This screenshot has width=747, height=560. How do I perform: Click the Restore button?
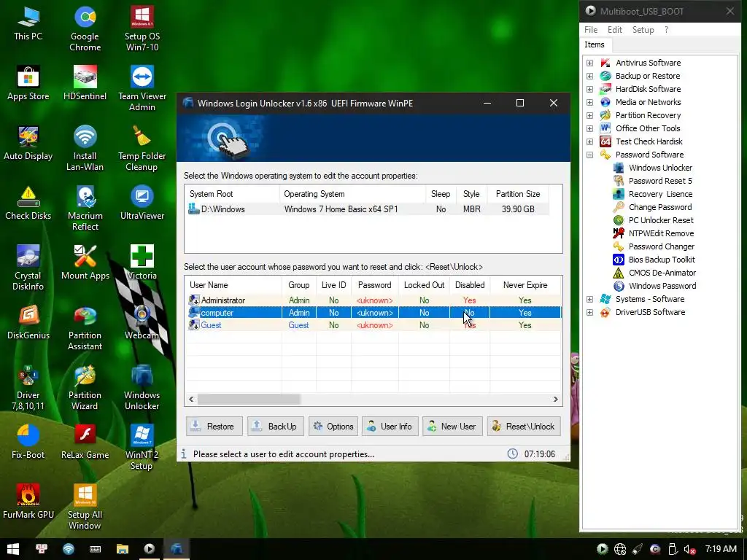coord(214,426)
